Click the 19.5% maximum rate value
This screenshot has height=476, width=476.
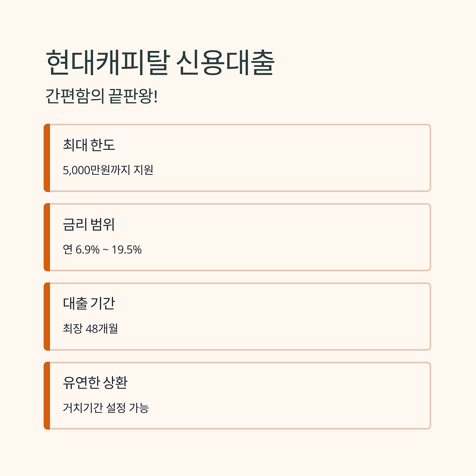126,250
